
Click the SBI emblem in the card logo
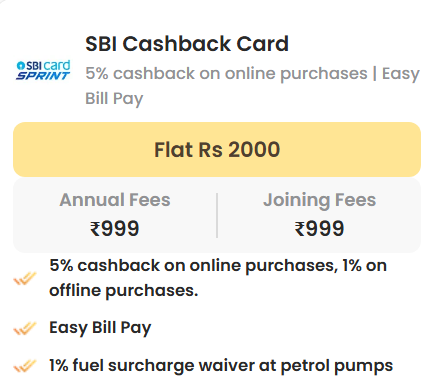click(x=21, y=65)
